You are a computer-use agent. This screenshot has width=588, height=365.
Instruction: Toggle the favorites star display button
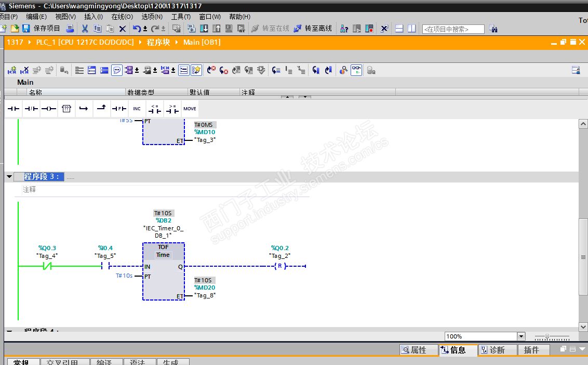(x=196, y=70)
